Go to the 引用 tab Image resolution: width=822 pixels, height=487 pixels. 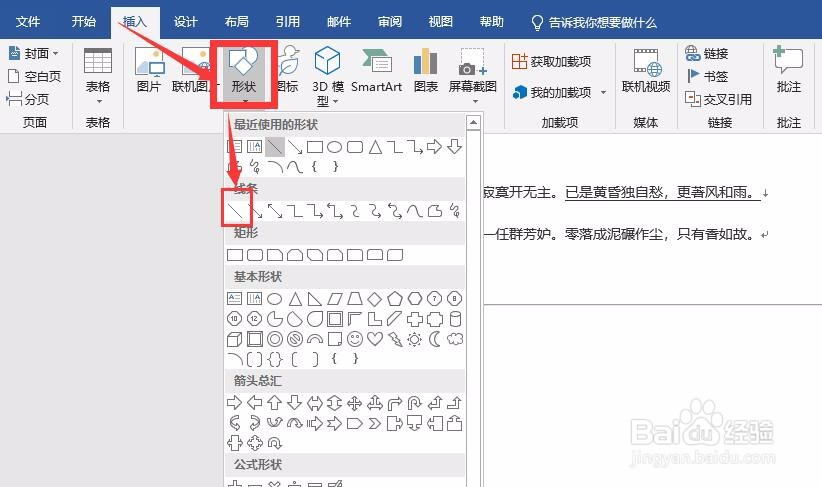pyautogui.click(x=288, y=21)
